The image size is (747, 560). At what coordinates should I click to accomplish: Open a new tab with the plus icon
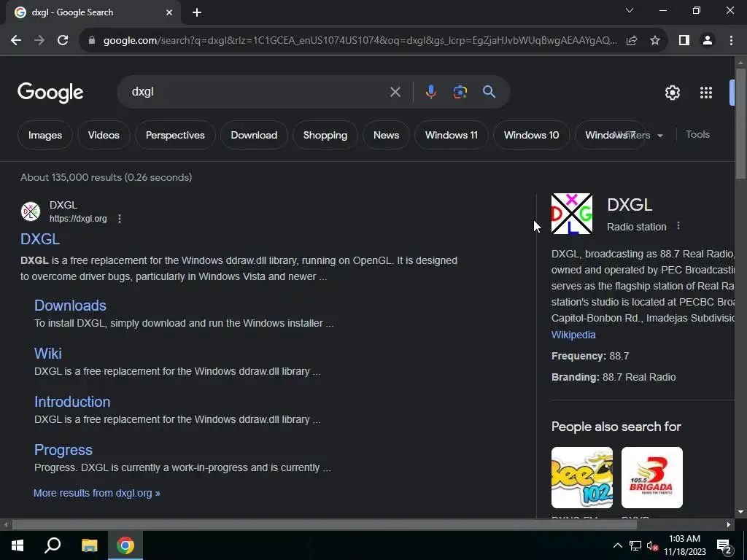click(x=197, y=12)
